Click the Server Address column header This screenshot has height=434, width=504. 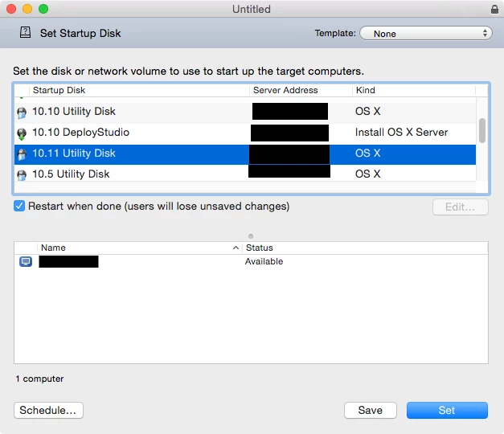click(x=301, y=90)
